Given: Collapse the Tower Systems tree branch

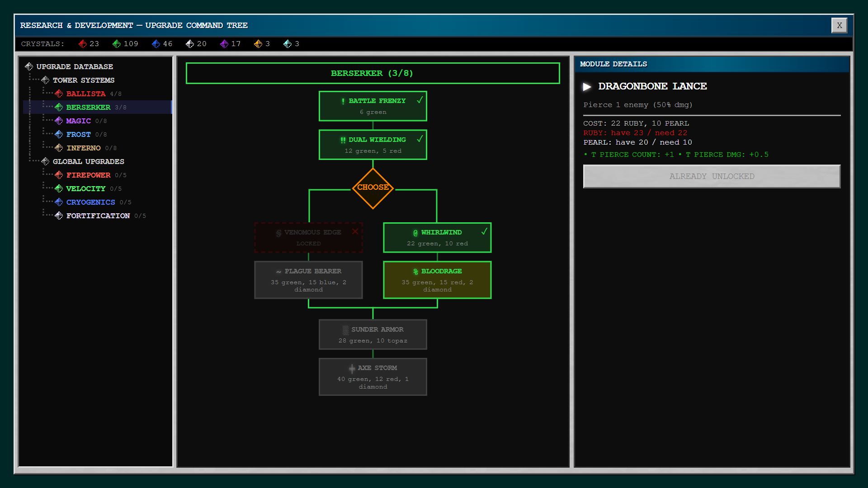Looking at the screenshot, I should (45, 80).
